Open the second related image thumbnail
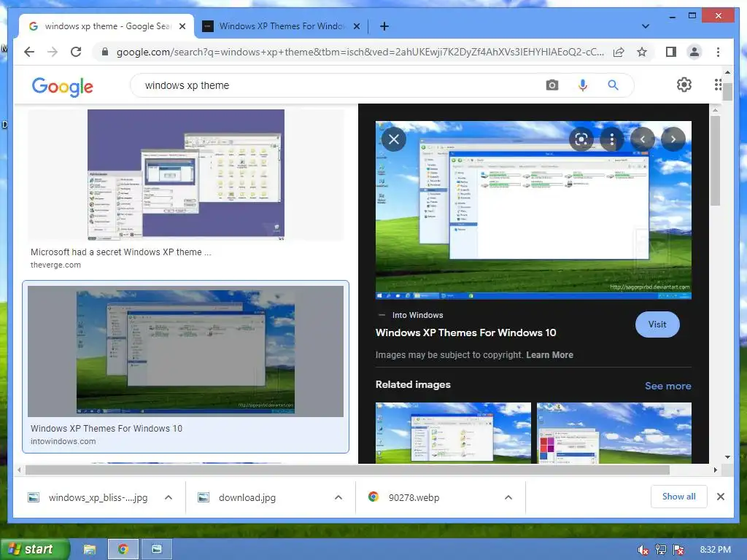Image resolution: width=747 pixels, height=560 pixels. point(614,433)
